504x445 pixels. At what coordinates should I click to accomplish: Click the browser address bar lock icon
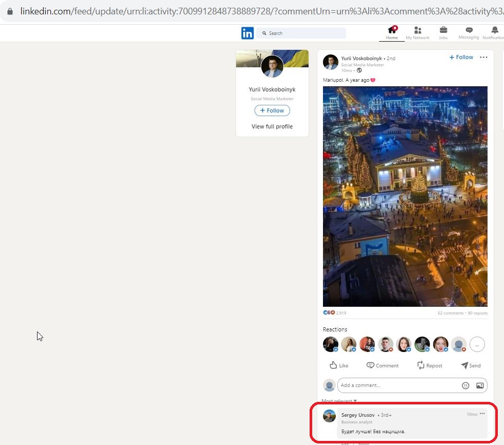[10, 11]
